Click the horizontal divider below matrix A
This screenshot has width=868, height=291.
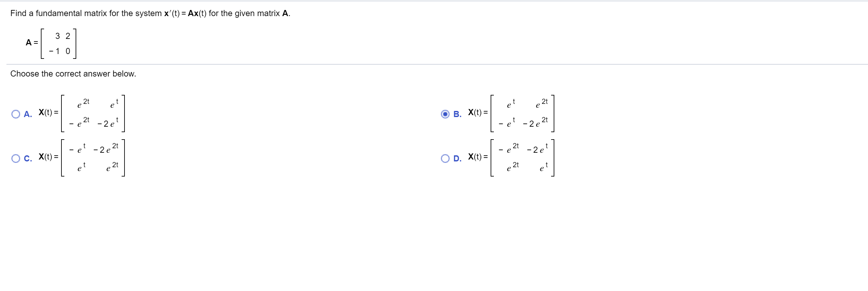(x=434, y=64)
